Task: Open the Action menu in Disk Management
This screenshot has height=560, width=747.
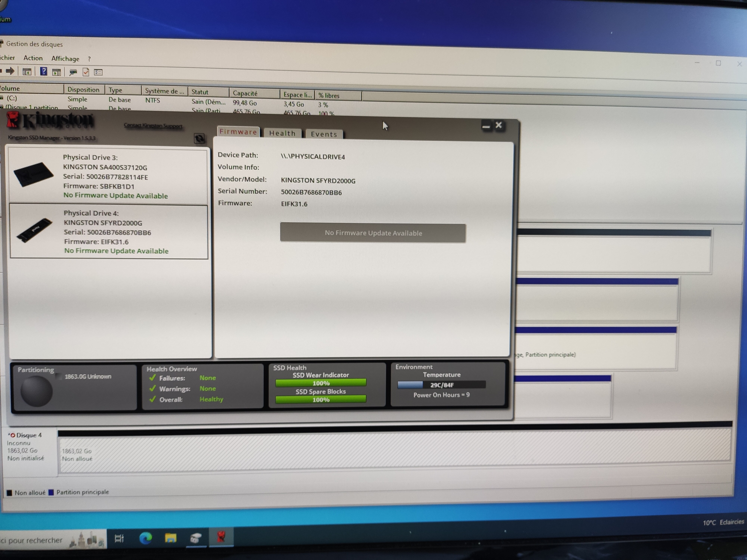Action: tap(33, 58)
